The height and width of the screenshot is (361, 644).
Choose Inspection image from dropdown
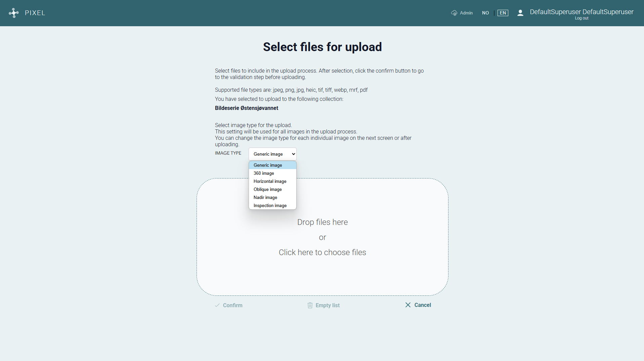pos(270,205)
